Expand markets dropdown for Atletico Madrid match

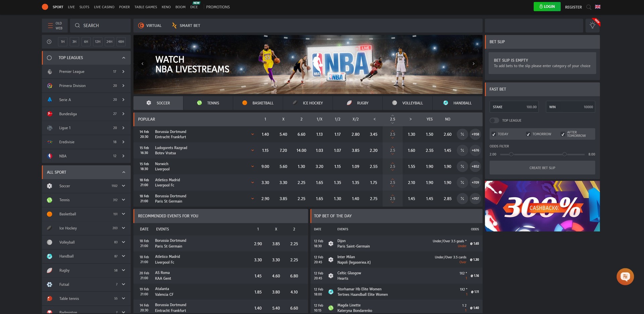[253, 183]
